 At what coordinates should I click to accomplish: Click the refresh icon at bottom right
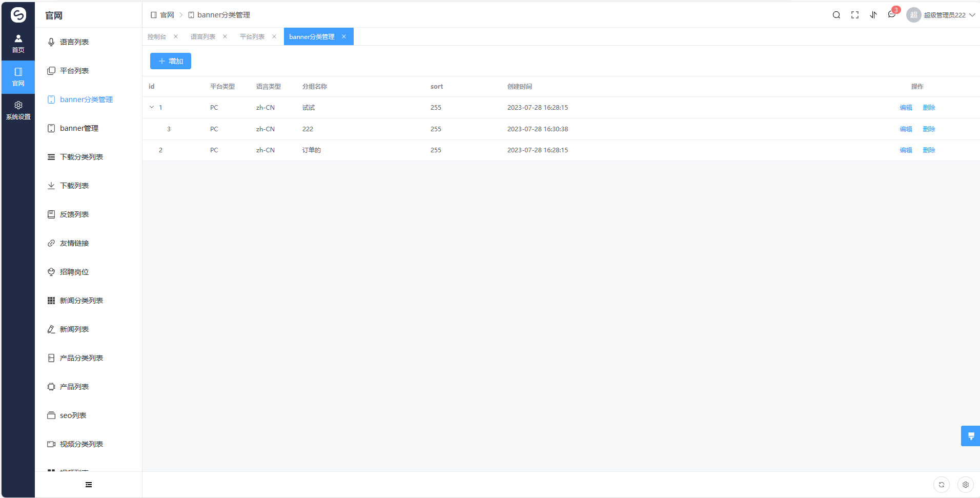[x=942, y=485]
